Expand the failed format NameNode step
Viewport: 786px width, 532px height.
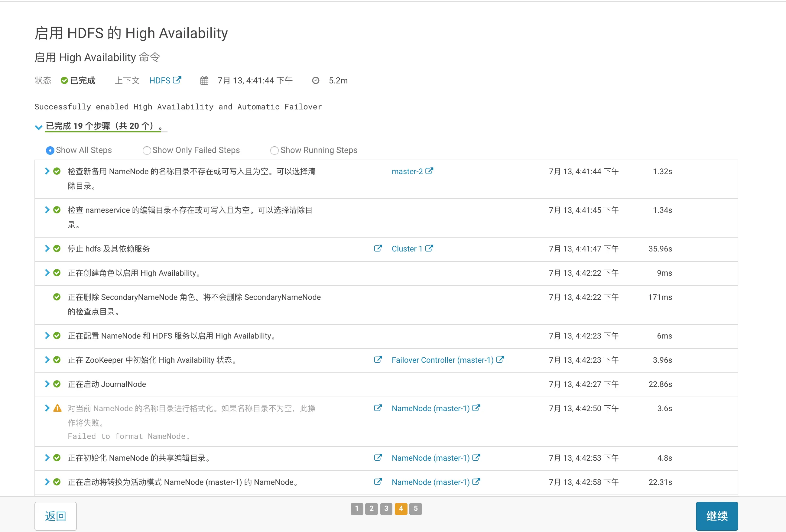point(47,408)
